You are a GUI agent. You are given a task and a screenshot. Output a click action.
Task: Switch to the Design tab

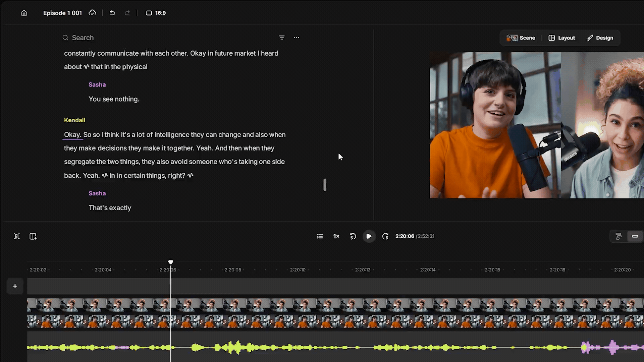coord(600,38)
